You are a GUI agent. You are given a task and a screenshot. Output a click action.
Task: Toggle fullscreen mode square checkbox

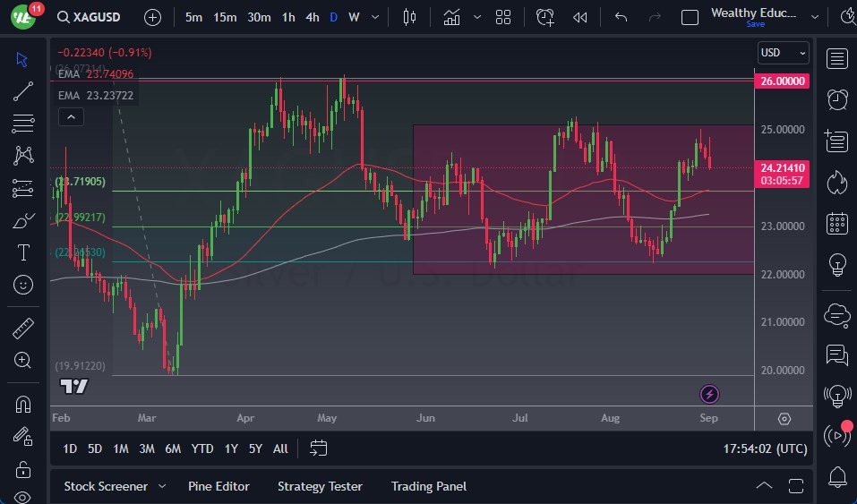pyautogui.click(x=690, y=17)
